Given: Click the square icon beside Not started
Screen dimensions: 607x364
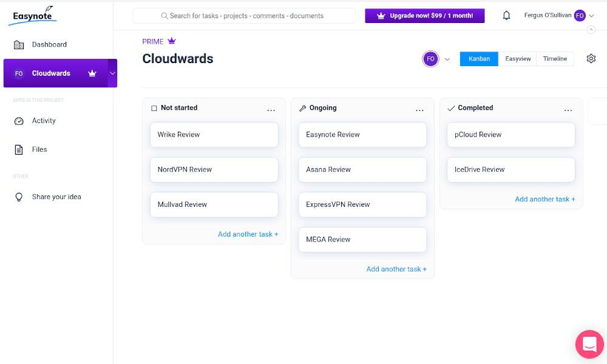Looking at the screenshot, I should point(154,109).
